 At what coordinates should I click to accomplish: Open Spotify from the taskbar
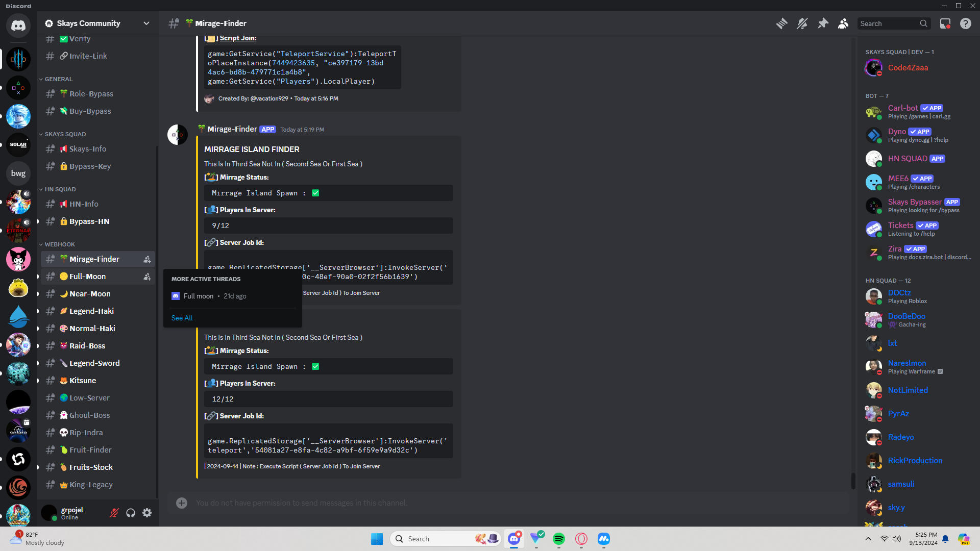click(x=559, y=539)
